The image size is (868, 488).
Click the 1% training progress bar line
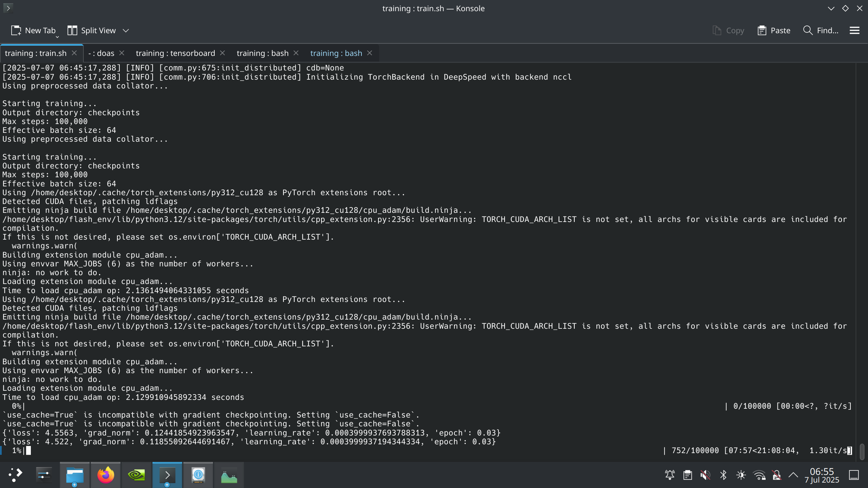(427, 451)
